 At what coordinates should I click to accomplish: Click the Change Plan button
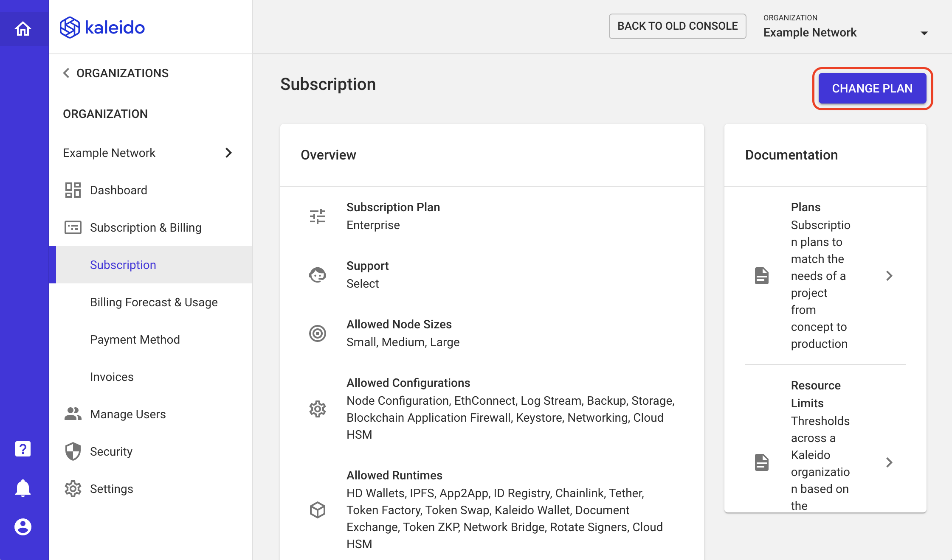(x=872, y=88)
